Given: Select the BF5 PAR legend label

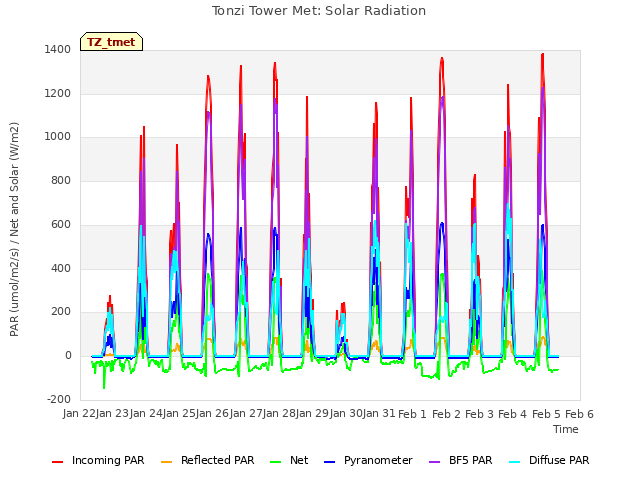Looking at the screenshot, I should (x=471, y=460).
